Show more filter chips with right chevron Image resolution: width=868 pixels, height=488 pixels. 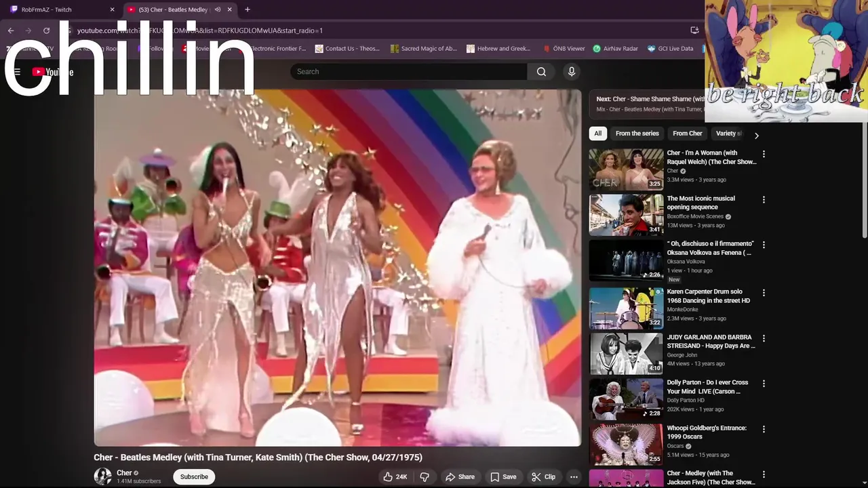point(757,136)
